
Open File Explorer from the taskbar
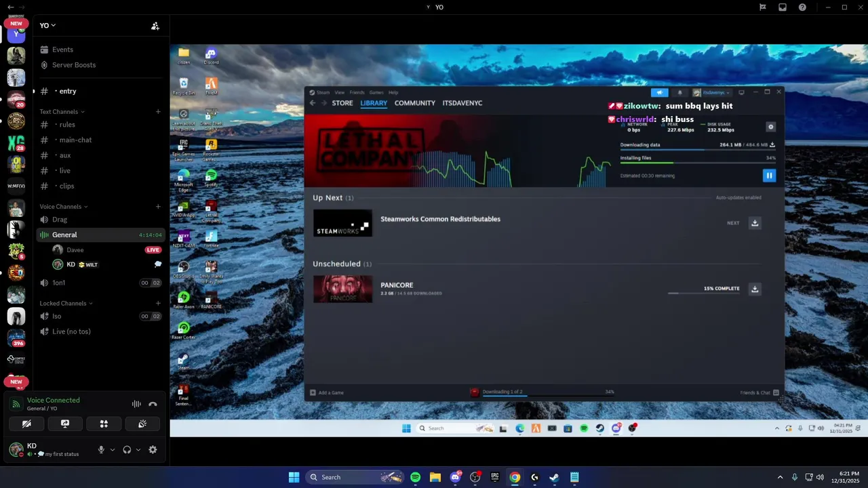point(435,477)
